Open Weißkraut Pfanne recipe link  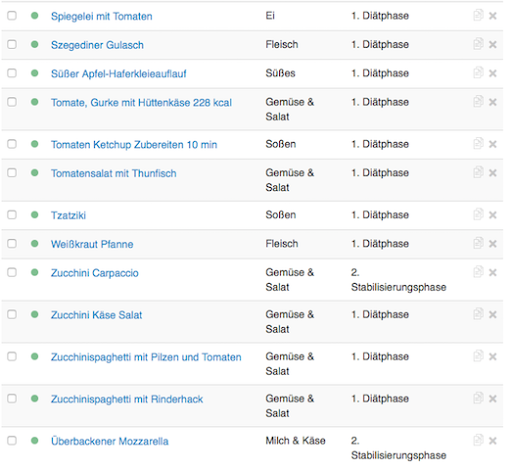coord(92,244)
